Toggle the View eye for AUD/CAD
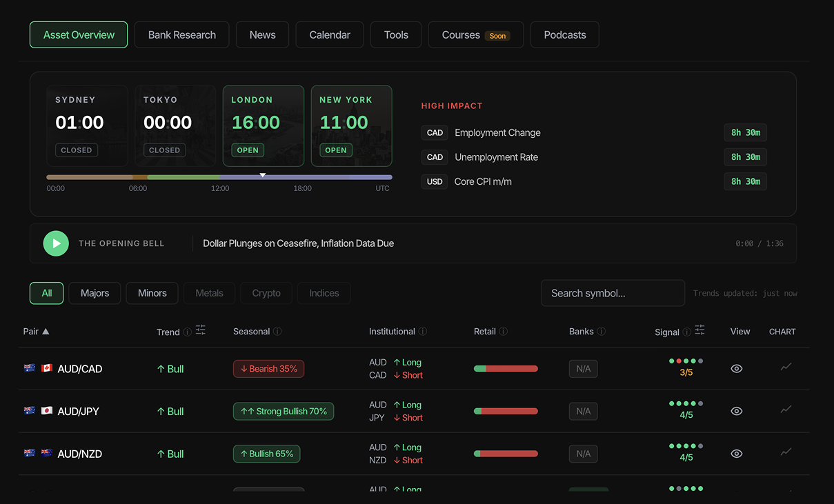Image resolution: width=834 pixels, height=504 pixels. tap(736, 368)
